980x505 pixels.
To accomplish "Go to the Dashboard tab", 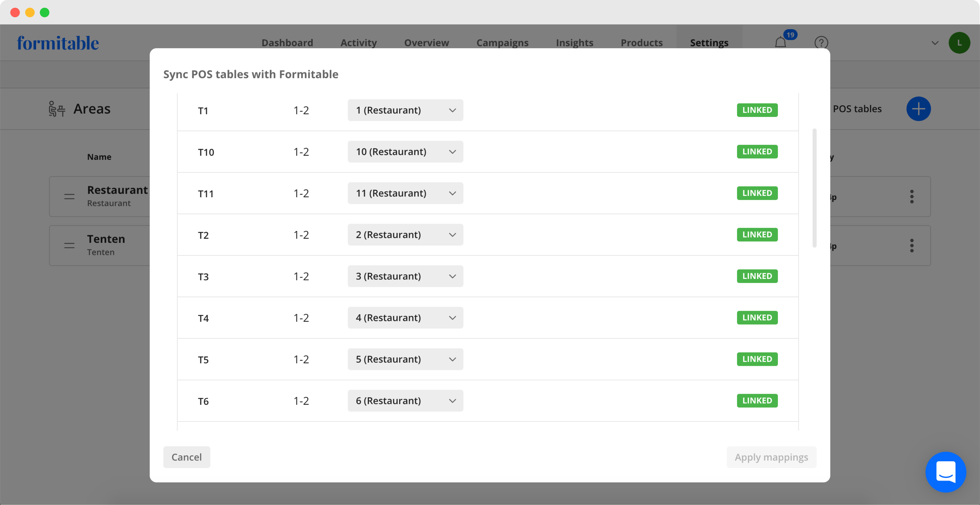I will [287, 43].
